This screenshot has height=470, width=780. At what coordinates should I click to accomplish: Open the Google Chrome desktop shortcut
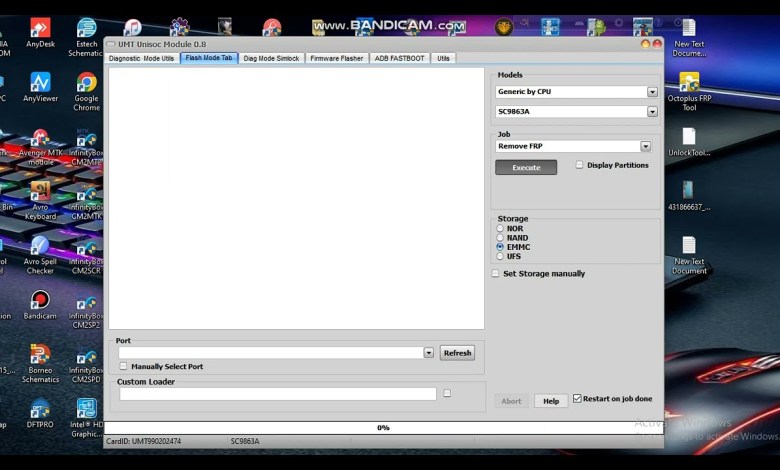coord(87,83)
